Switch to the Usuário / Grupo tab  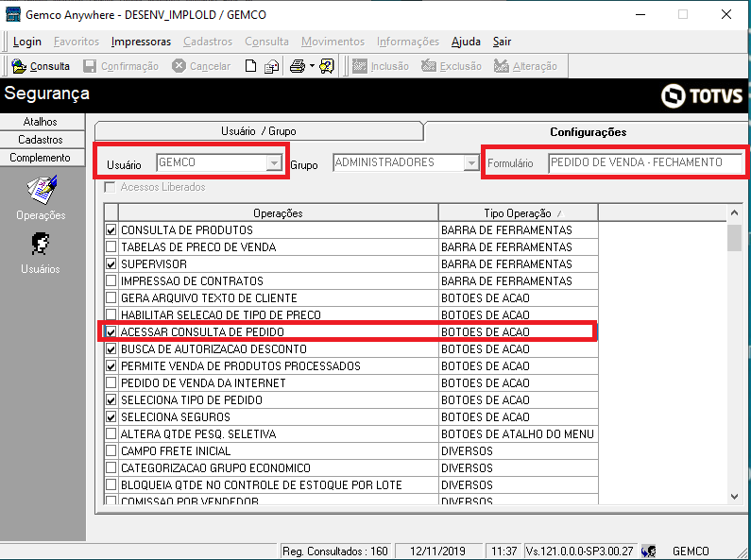coord(259,131)
